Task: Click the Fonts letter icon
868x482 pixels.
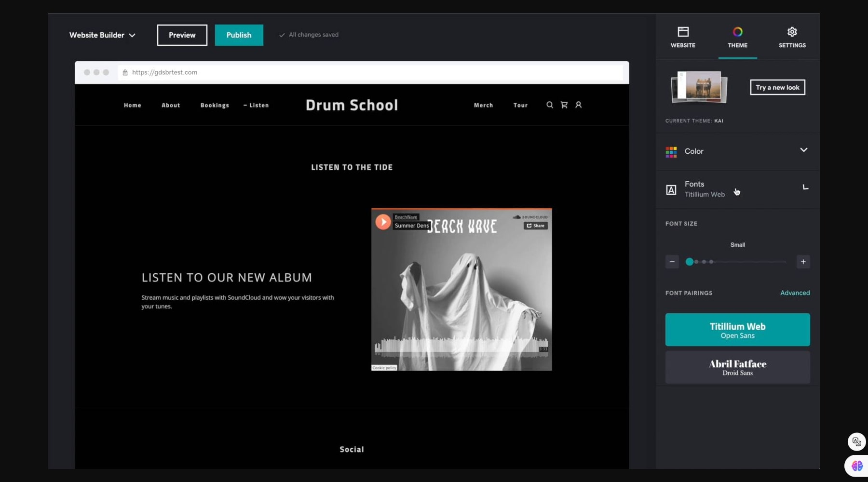Action: [671, 189]
